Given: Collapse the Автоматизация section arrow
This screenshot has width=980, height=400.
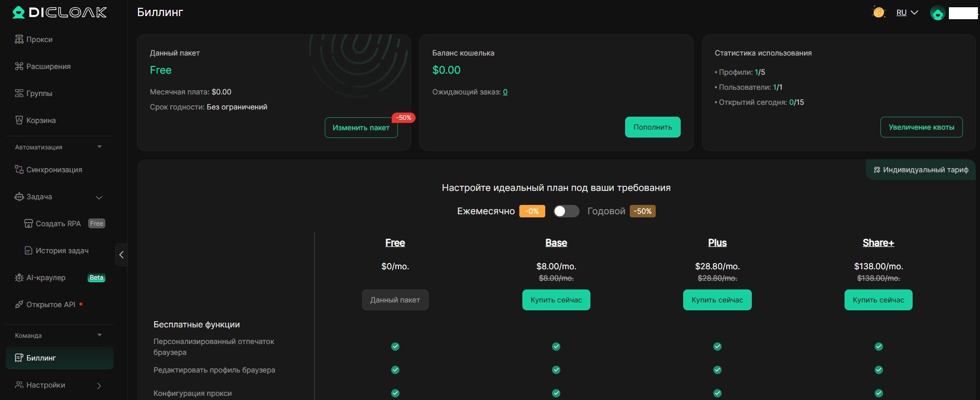Looking at the screenshot, I should tap(100, 147).
